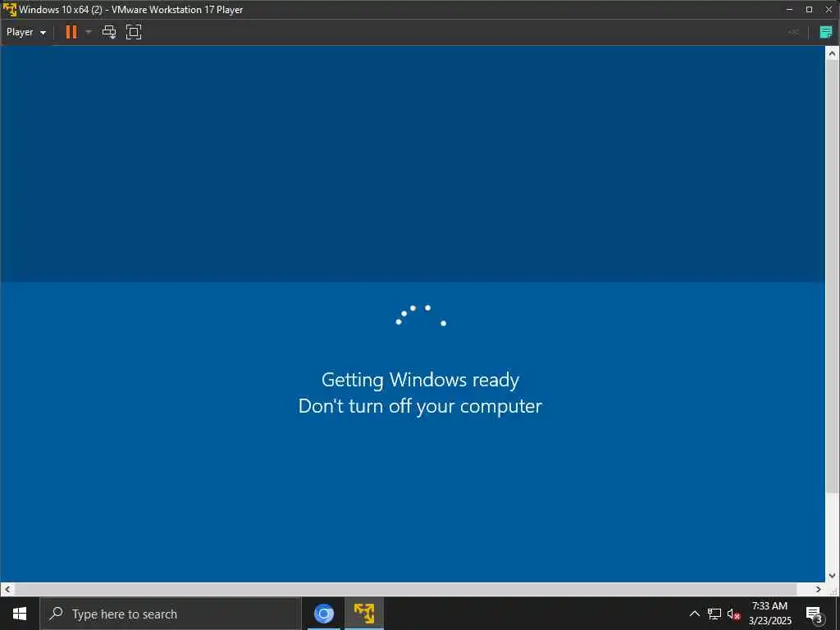The image size is (840, 630).
Task: Open the network status tray icon
Action: (x=714, y=614)
